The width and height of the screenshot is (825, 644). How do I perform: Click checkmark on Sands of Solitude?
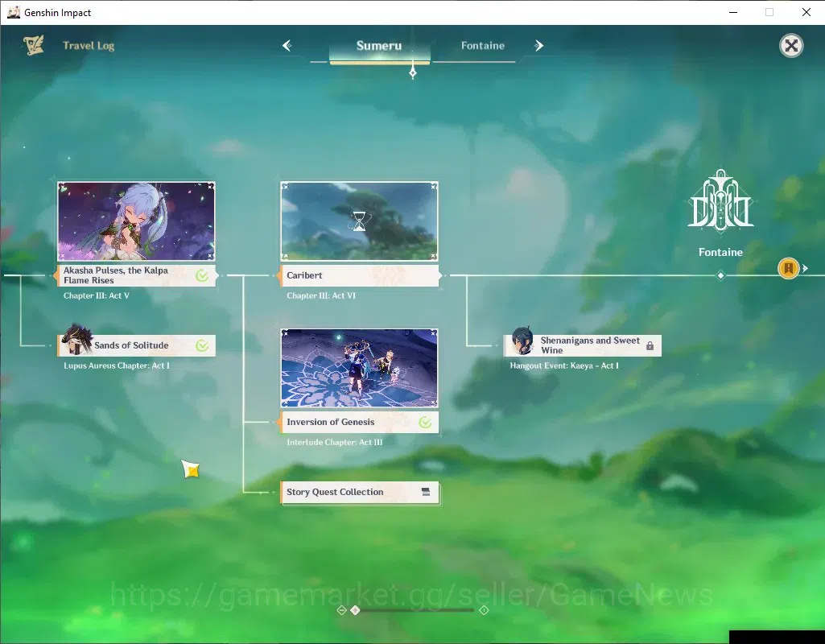(x=202, y=345)
